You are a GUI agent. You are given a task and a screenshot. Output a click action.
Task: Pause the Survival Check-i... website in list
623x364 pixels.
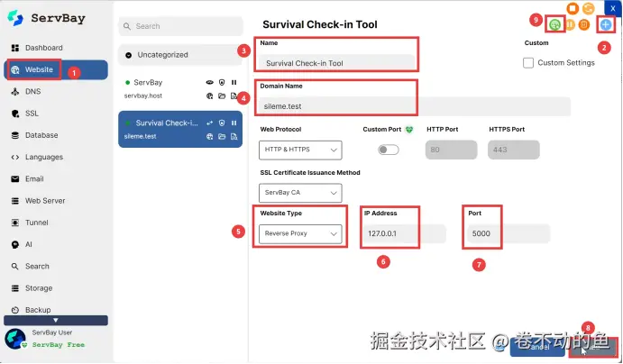pos(234,123)
